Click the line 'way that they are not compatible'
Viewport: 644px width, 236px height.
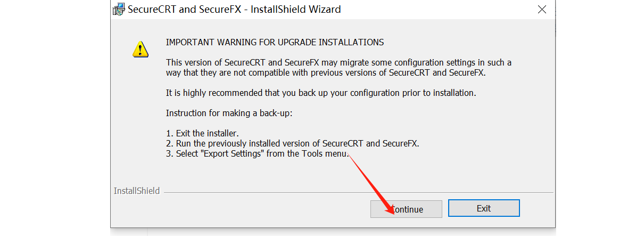tap(326, 72)
